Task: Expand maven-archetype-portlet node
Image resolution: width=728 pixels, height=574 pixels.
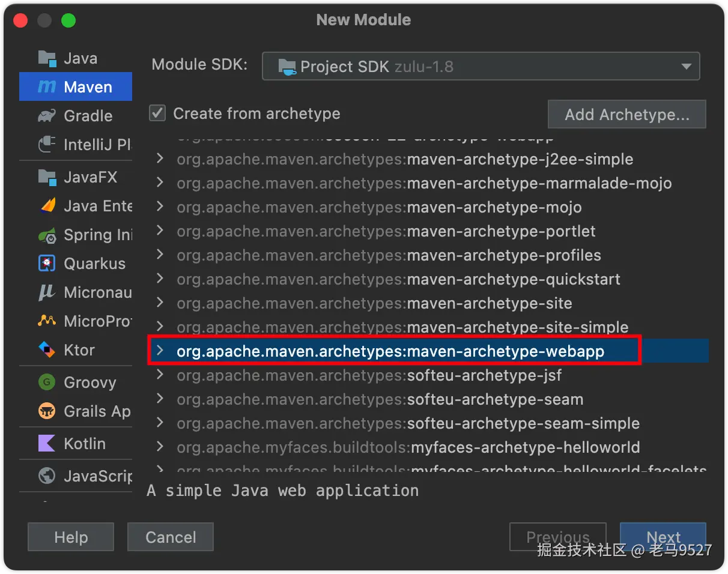Action: point(160,231)
